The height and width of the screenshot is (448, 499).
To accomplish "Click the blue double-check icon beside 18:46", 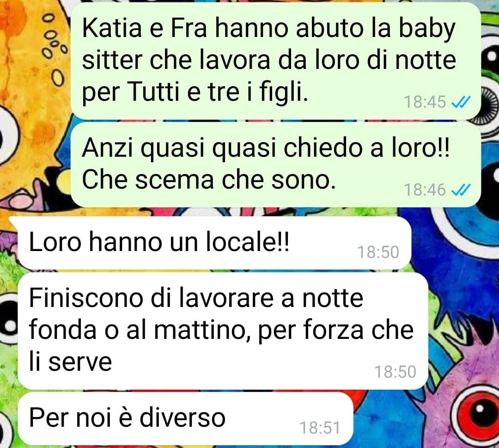I will (x=461, y=190).
